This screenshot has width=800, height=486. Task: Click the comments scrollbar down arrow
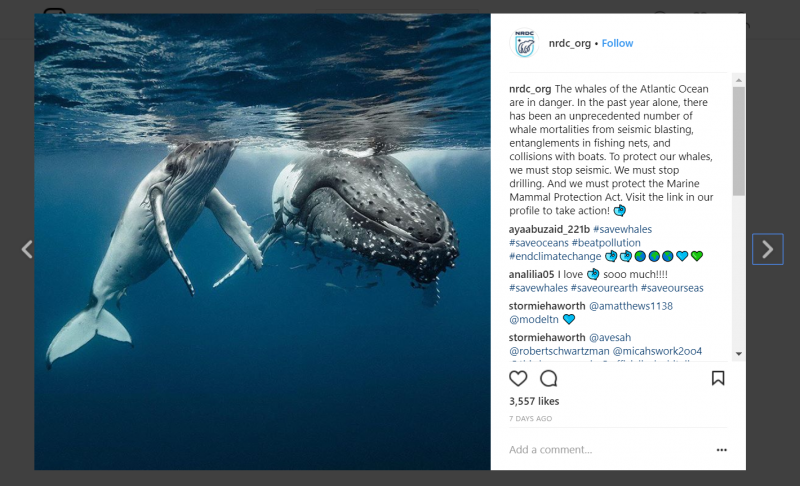(738, 353)
